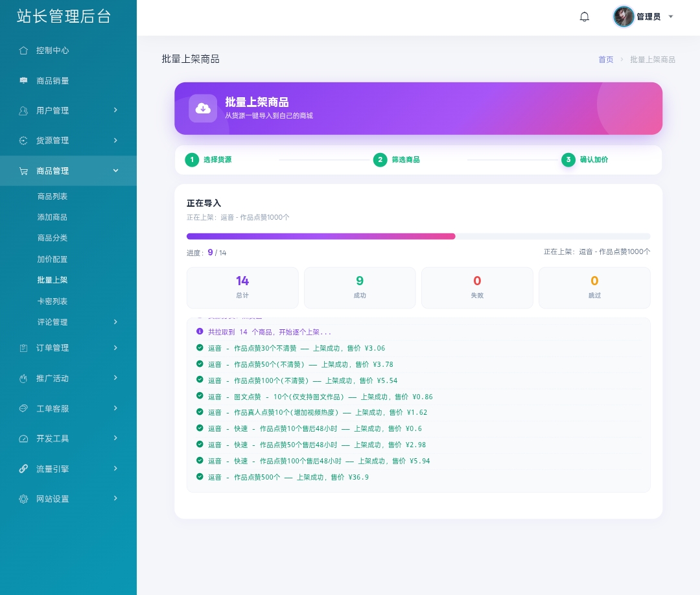
Task: Click the 失败 0 stat card
Action: tap(477, 288)
